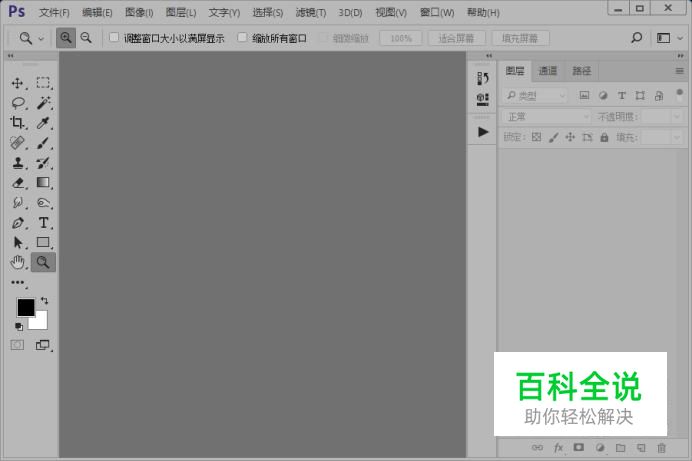Open the search magnifier in options bar
Viewport: 692px width, 461px height.
click(x=636, y=37)
